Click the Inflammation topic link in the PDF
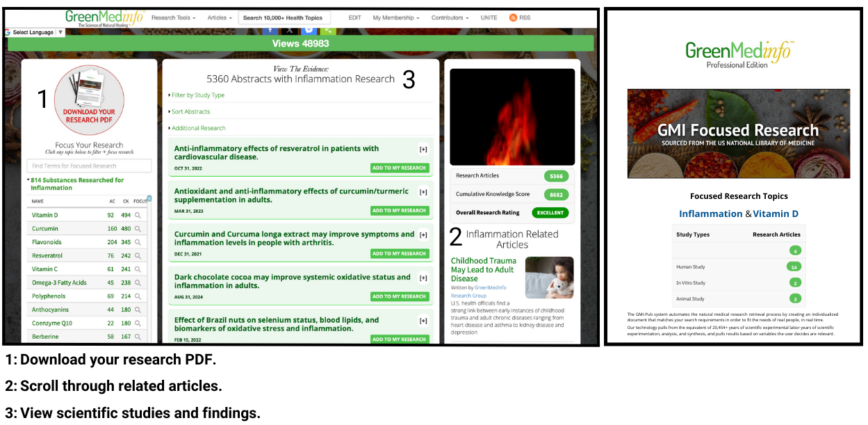 [711, 214]
